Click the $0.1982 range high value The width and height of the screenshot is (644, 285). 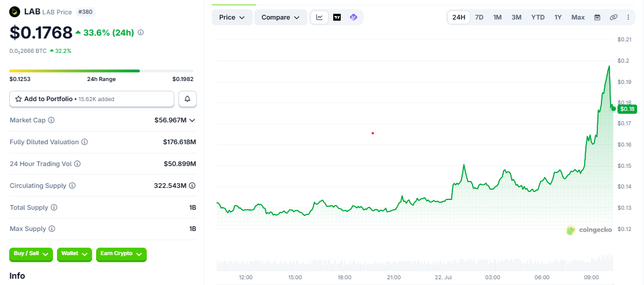click(183, 79)
